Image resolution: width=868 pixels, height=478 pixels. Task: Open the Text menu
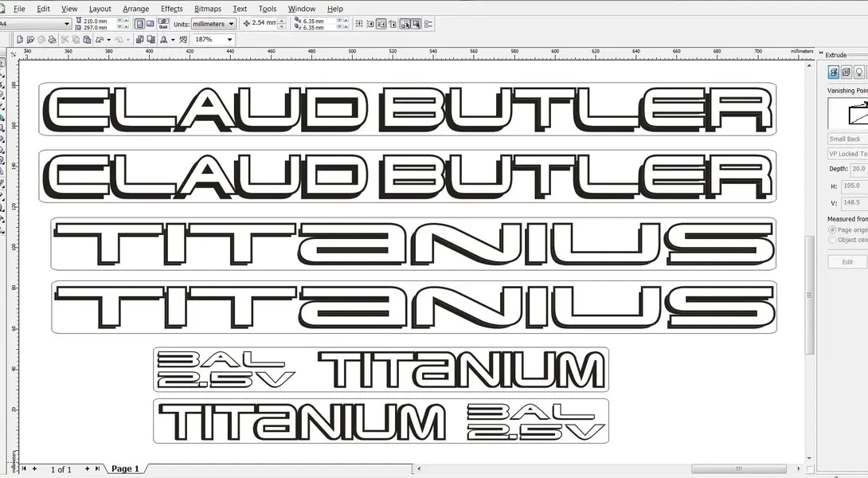click(240, 9)
